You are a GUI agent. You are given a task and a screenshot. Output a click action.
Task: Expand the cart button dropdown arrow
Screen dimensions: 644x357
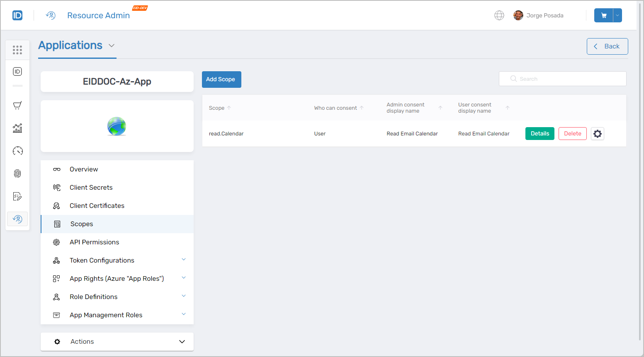[x=617, y=15]
